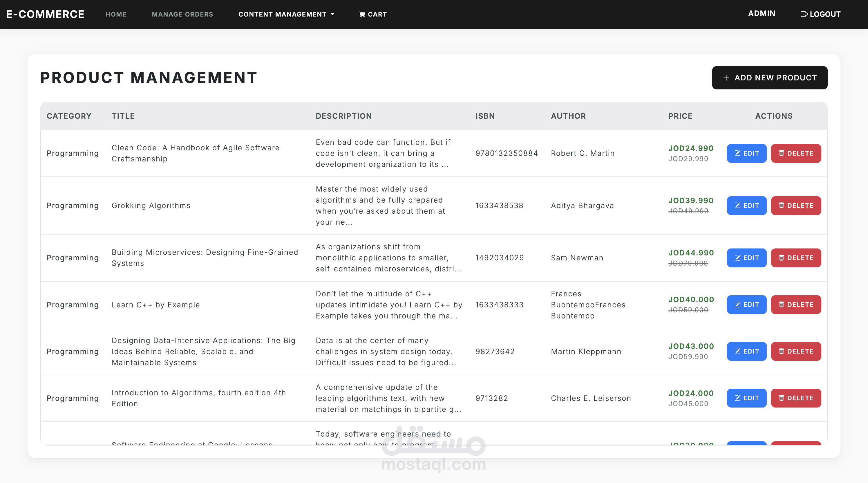This screenshot has width=868, height=483.
Task: Select the Grokking Algorithms title cell
Action: 151,206
